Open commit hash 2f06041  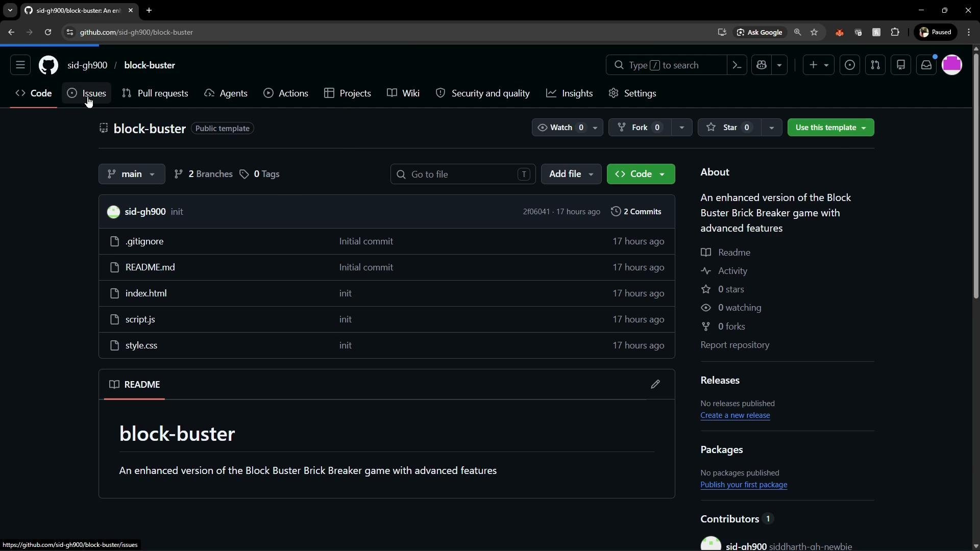click(536, 212)
